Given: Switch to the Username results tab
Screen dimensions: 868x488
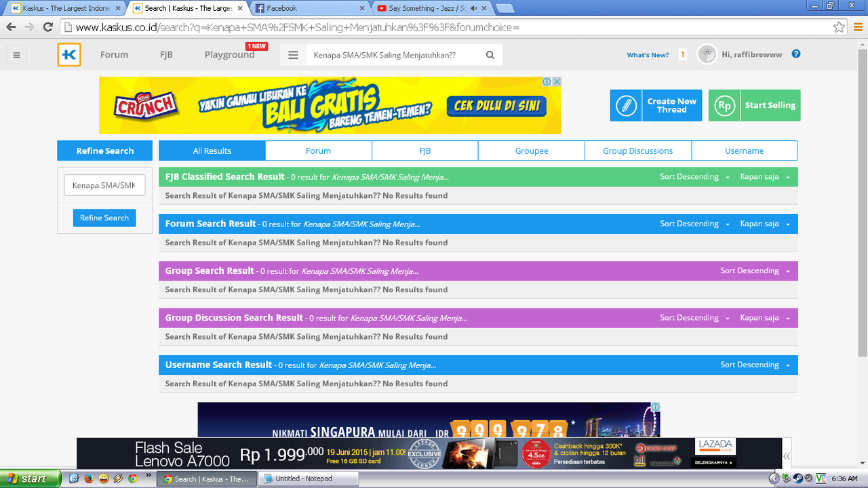Looking at the screenshot, I should point(744,150).
